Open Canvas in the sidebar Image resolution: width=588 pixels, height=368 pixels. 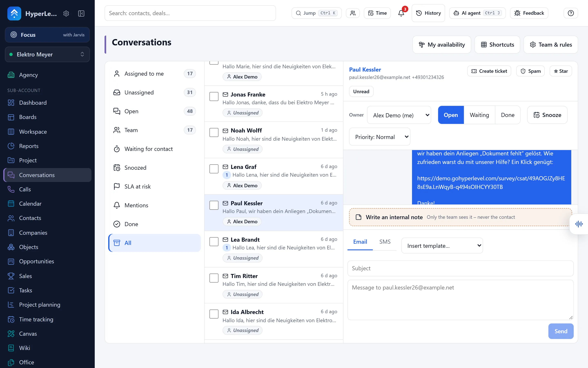tap(47, 334)
